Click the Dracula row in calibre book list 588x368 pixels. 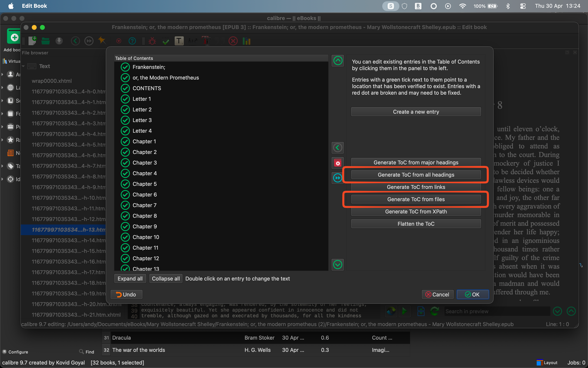256,338
